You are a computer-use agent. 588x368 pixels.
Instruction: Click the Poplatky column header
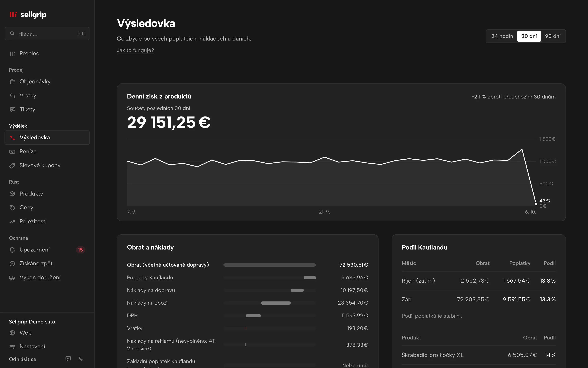coord(520,263)
